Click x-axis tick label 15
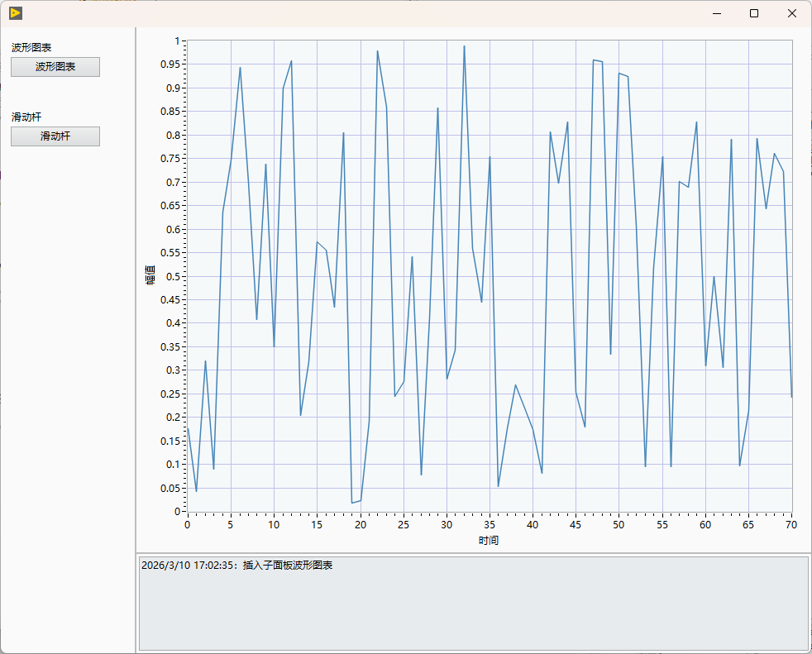Viewport: 812px width, 654px height. 317,524
